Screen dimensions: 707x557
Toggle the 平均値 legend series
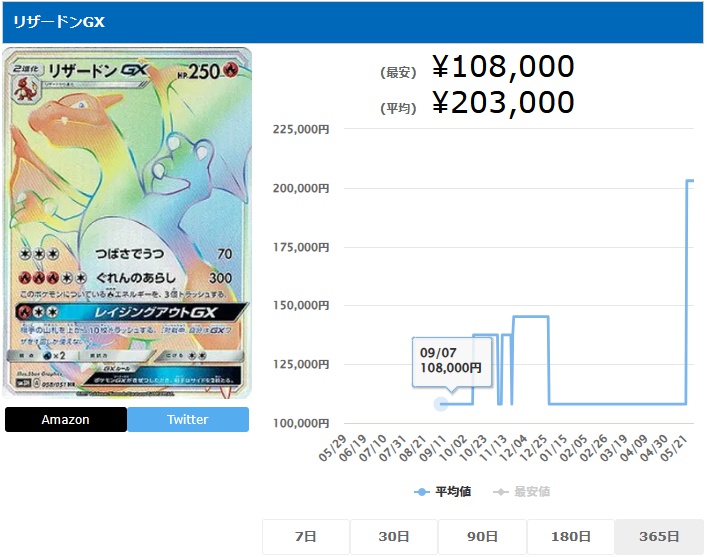(443, 491)
